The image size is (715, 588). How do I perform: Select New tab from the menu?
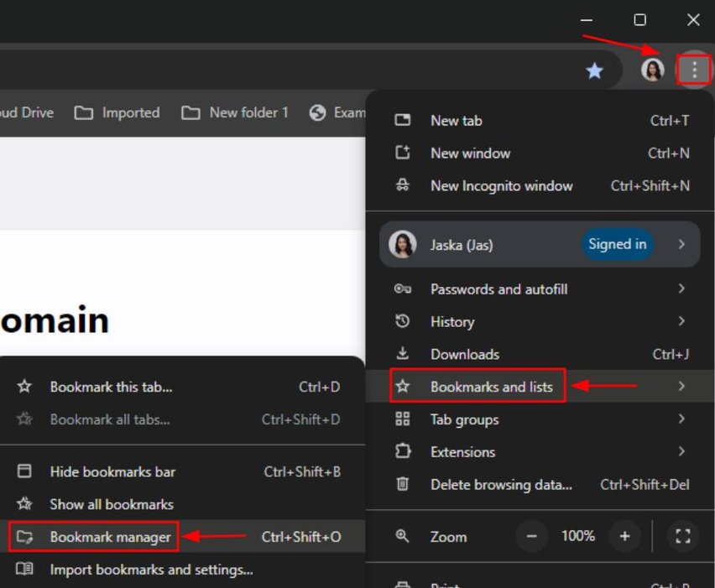tap(541, 121)
